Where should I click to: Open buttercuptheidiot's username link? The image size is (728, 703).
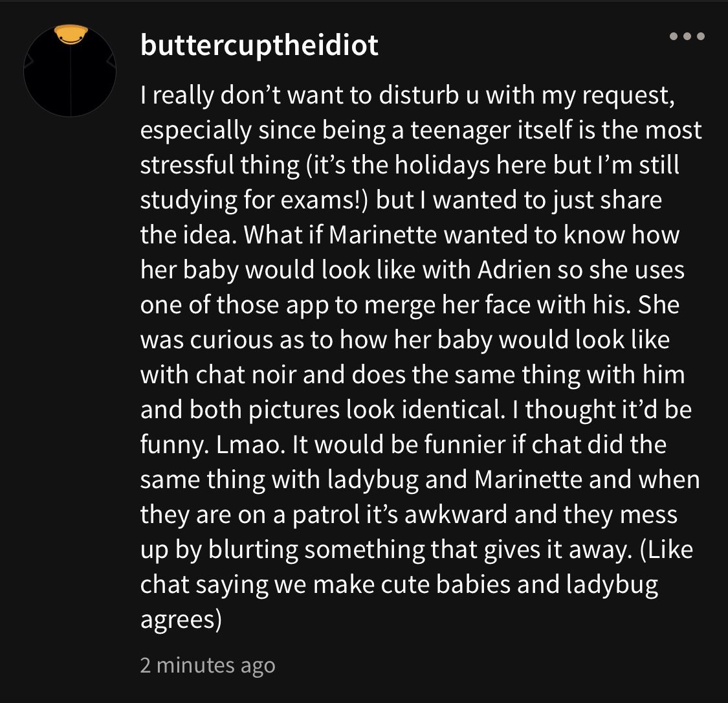(259, 45)
